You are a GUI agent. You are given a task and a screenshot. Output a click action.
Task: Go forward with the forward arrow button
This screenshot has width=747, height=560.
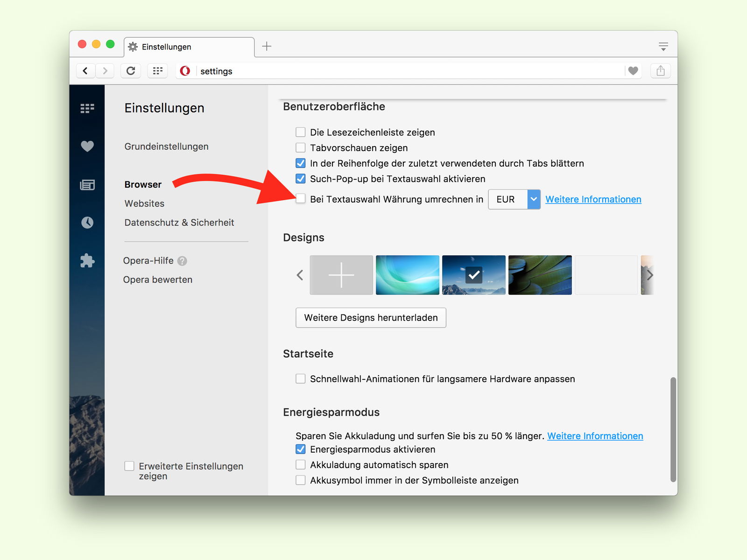coord(105,71)
